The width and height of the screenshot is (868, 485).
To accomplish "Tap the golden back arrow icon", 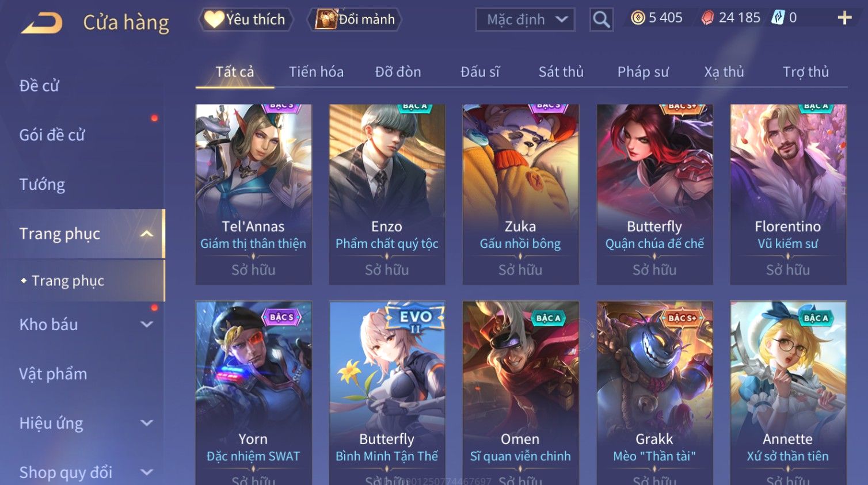I will 41,22.
